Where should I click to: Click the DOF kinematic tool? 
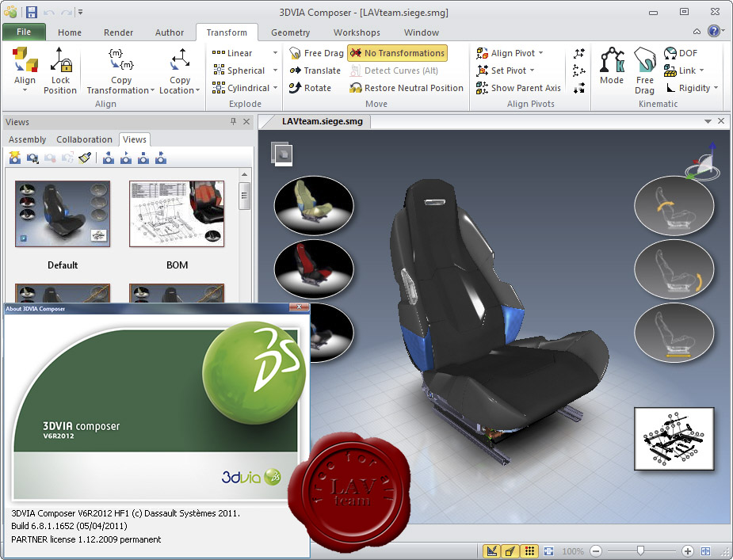[681, 53]
